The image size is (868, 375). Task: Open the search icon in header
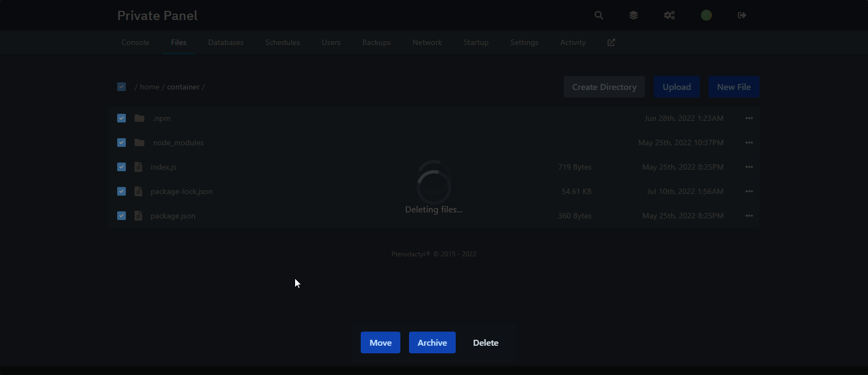click(x=598, y=15)
